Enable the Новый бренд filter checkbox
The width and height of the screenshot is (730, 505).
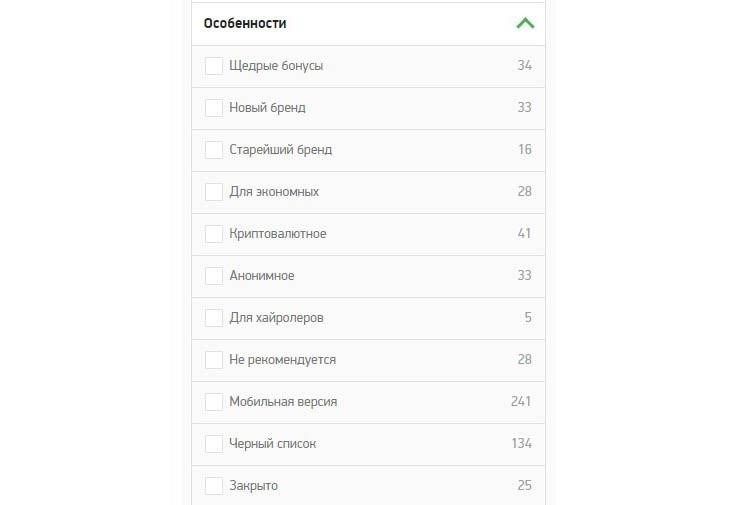(x=214, y=108)
